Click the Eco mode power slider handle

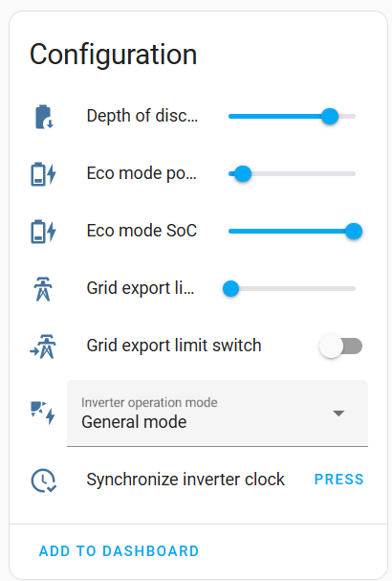tap(243, 174)
